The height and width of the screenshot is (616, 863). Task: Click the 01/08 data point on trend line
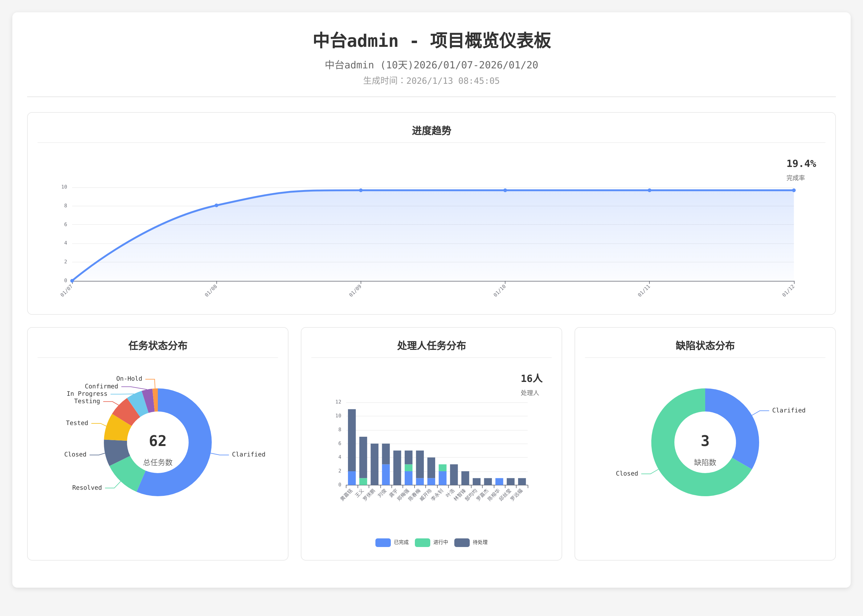coord(216,205)
